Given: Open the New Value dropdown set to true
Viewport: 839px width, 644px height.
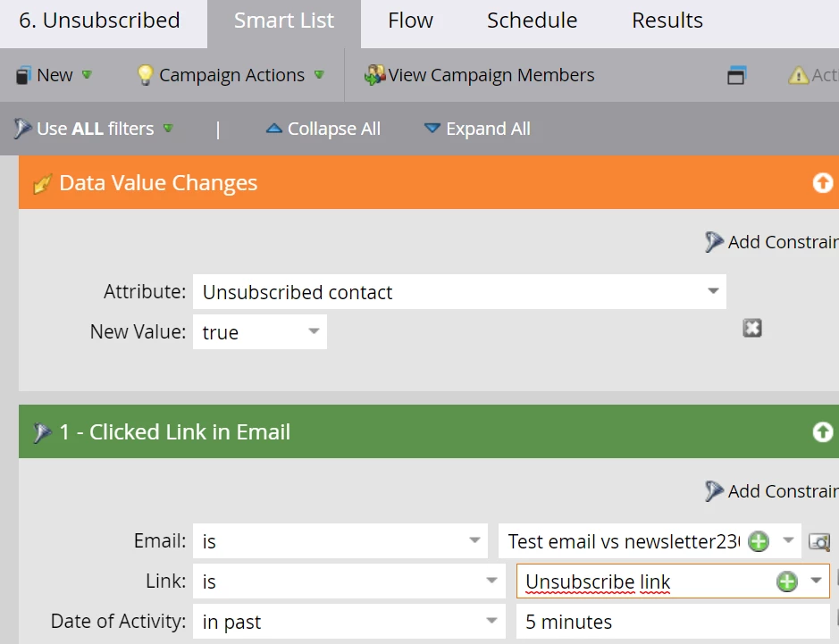Looking at the screenshot, I should coord(259,331).
